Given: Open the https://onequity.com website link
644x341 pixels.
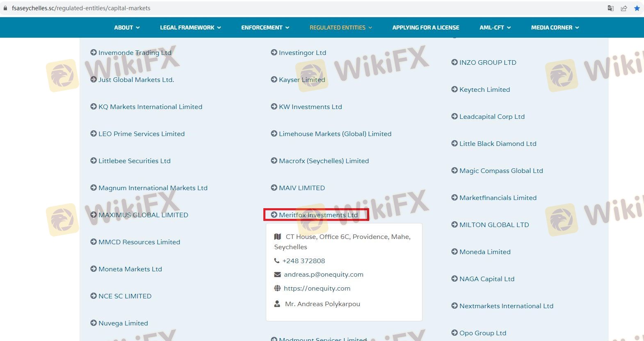Looking at the screenshot, I should (x=317, y=289).
